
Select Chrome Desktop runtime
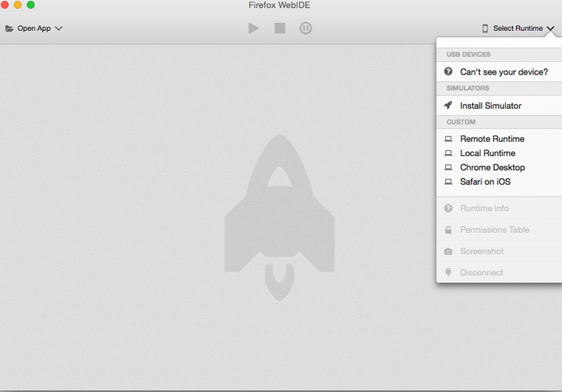tap(499, 167)
